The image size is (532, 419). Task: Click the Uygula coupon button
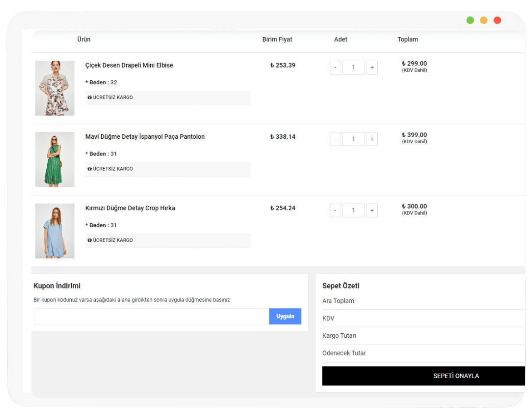tap(285, 317)
